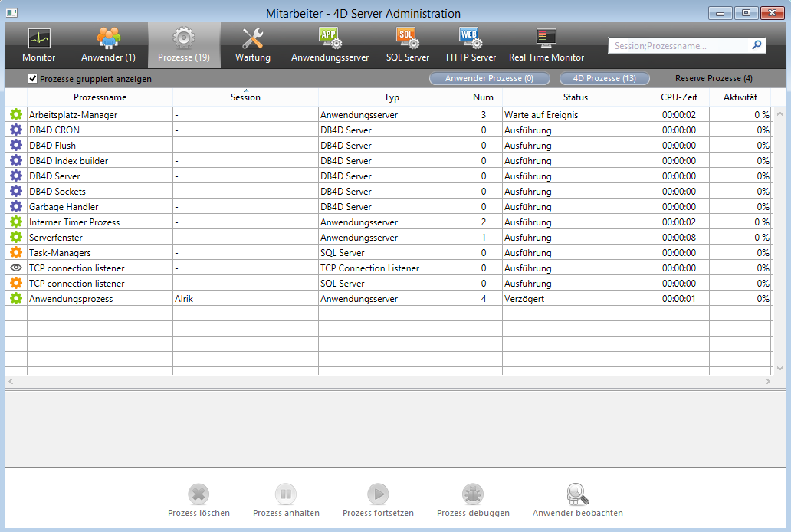This screenshot has width=791, height=532.
Task: Uncheck 'Prozesse gruppiert anzeigen' checkbox
Action: tap(33, 78)
